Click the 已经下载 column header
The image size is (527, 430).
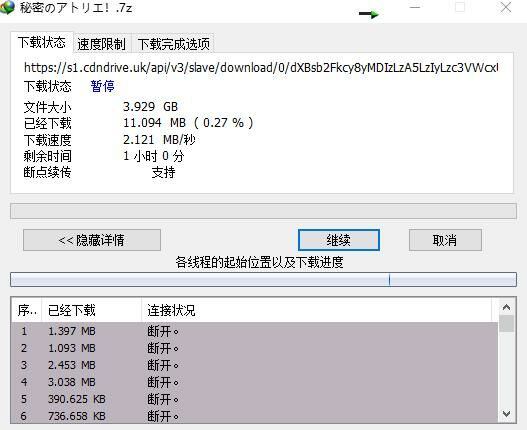pos(91,310)
